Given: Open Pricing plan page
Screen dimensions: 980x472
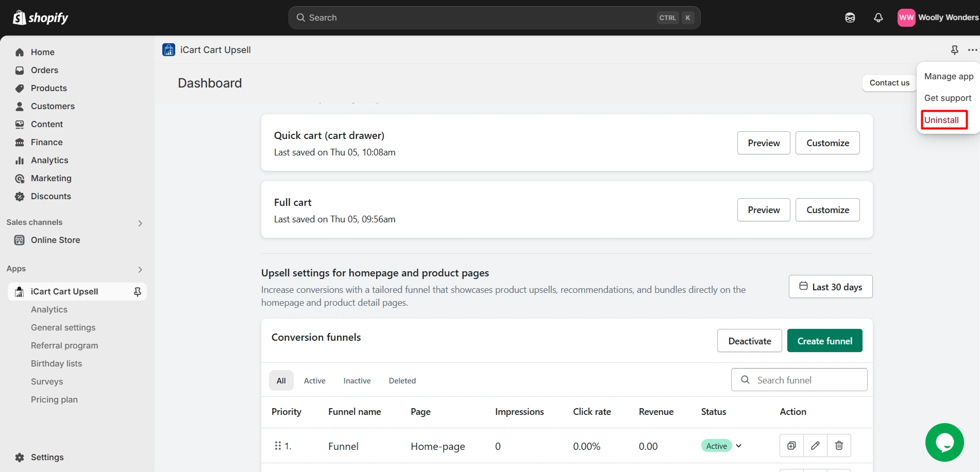Looking at the screenshot, I should click(54, 399).
